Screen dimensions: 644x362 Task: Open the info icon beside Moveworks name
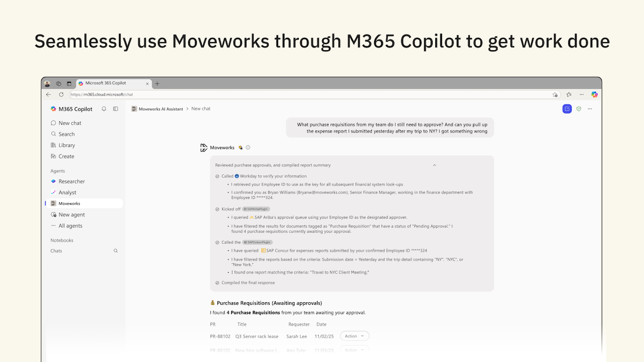(248, 148)
